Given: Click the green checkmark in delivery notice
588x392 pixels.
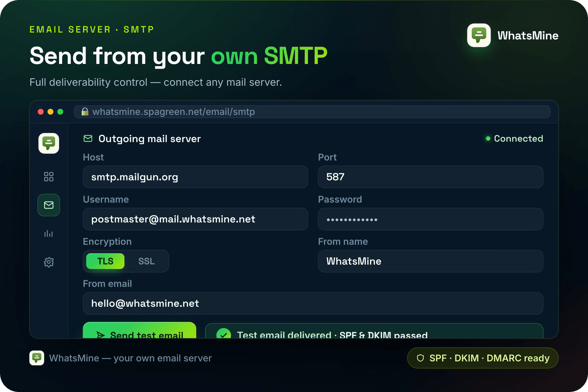Looking at the screenshot, I should tap(223, 334).
